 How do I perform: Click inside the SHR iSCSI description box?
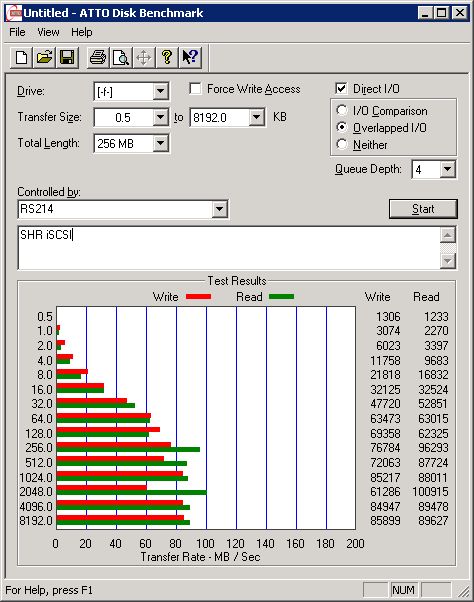(x=229, y=248)
